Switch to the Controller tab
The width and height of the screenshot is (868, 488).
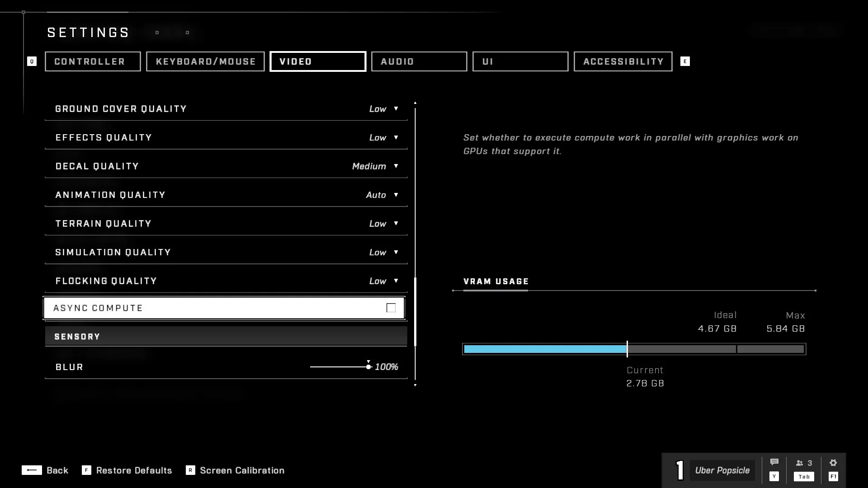93,61
